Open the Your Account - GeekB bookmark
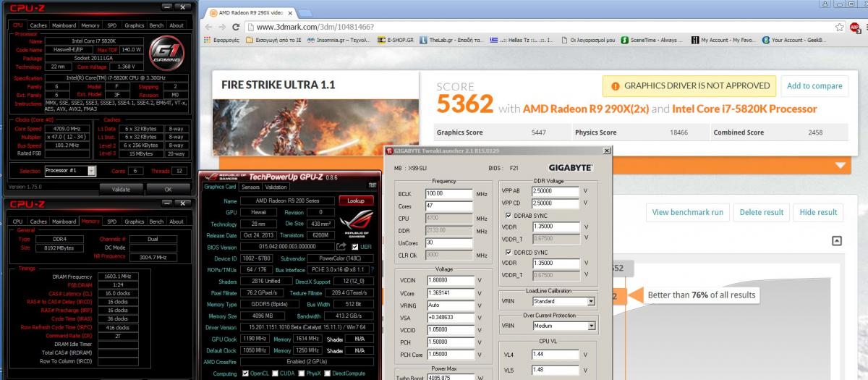 point(795,40)
